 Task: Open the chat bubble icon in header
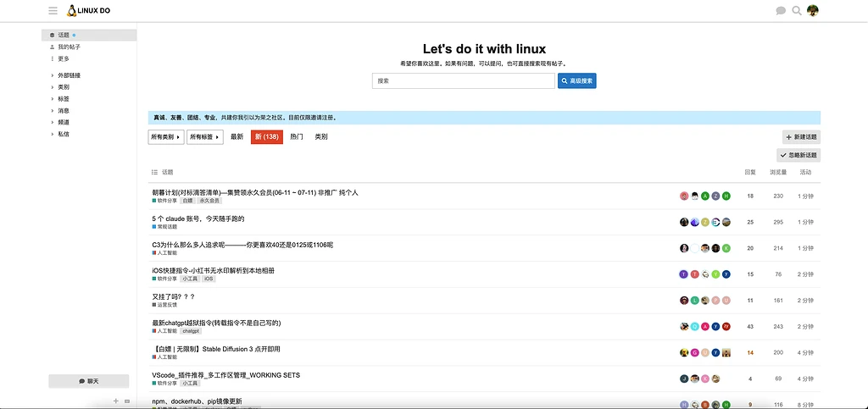(x=781, y=10)
